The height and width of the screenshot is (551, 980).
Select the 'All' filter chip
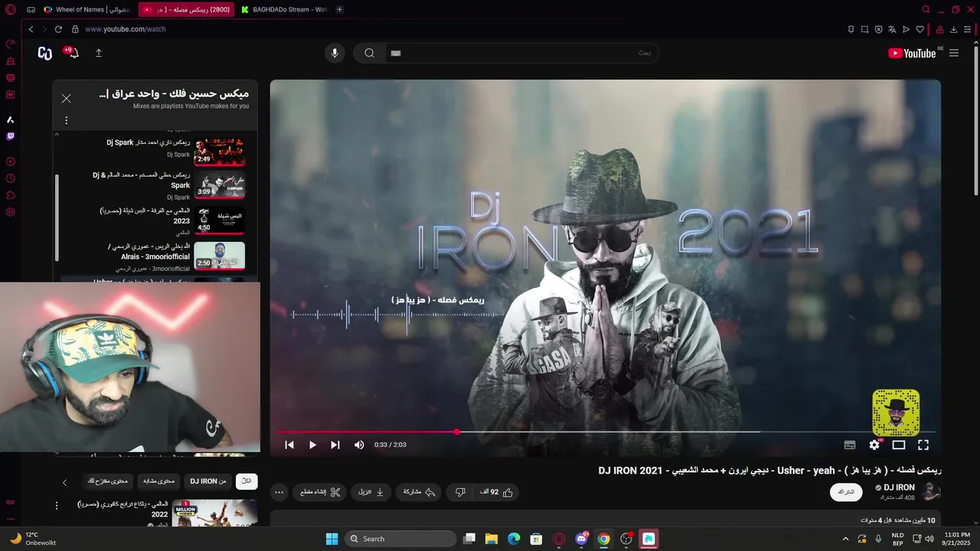click(x=247, y=481)
